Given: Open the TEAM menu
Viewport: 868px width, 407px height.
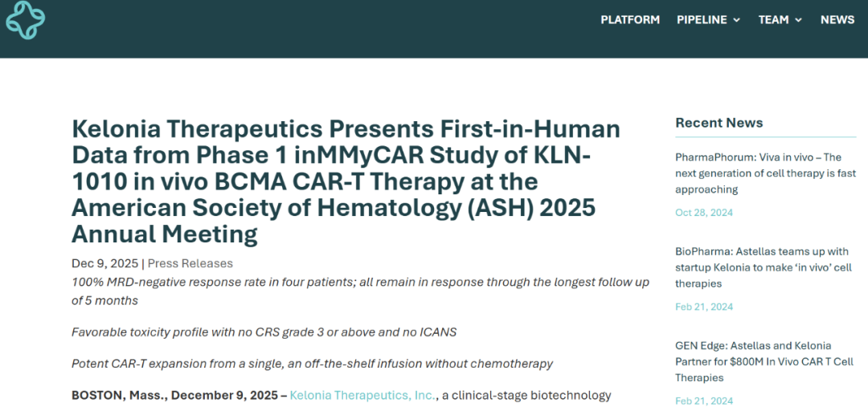Looking at the screenshot, I should click(x=780, y=20).
